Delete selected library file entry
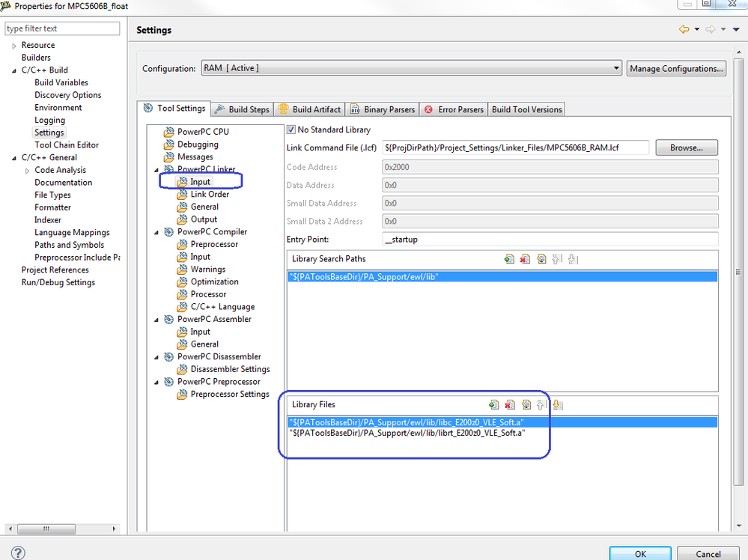The image size is (748, 560). point(510,405)
